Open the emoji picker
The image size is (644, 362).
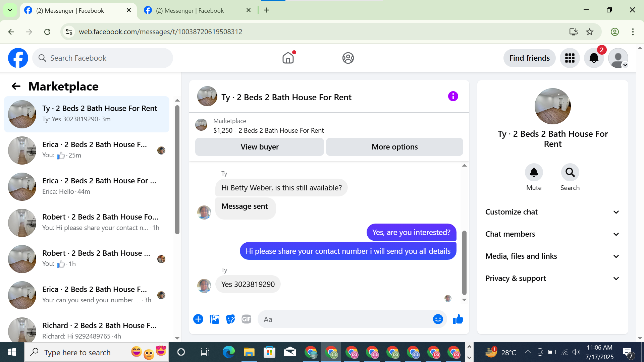(438, 319)
